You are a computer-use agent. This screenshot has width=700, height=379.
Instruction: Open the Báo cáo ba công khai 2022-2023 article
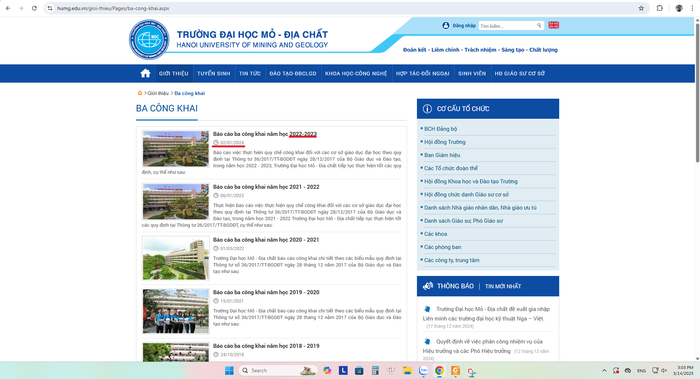click(x=265, y=134)
